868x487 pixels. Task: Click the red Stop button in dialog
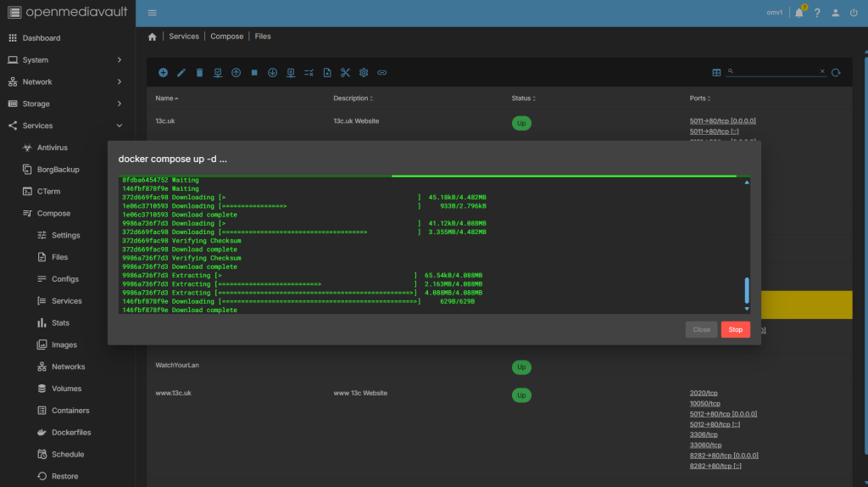tap(735, 330)
